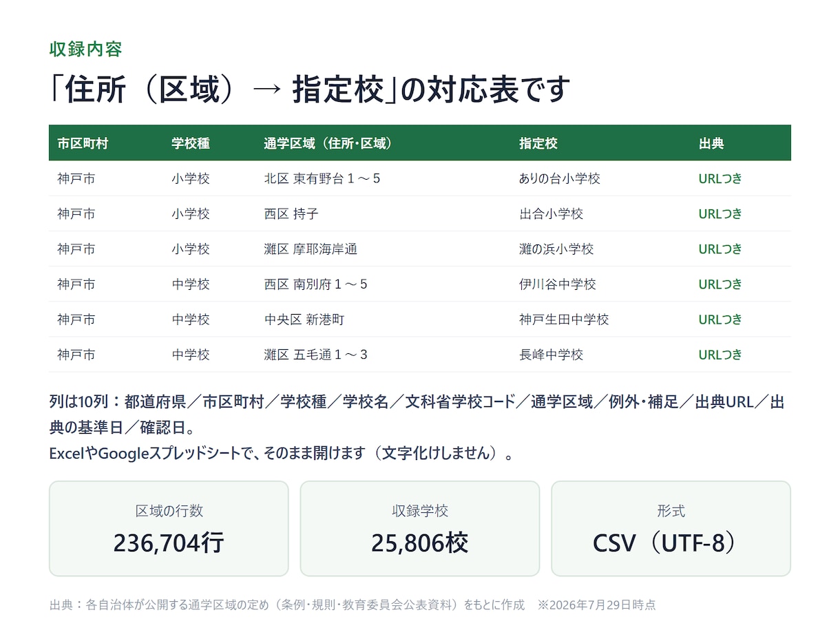Click 出合小学校 in 指定校 column
Screen dimensions: 840x630
[x=552, y=213]
